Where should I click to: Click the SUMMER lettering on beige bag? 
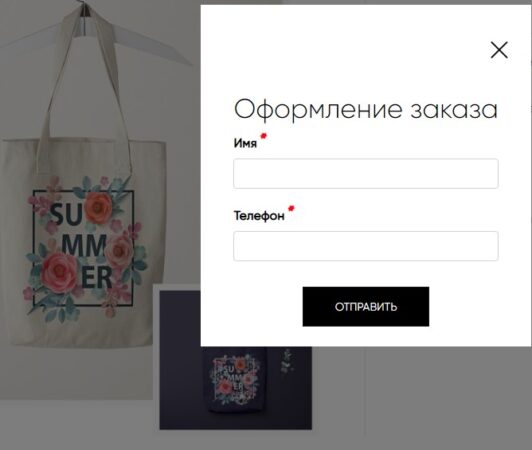(x=81, y=246)
